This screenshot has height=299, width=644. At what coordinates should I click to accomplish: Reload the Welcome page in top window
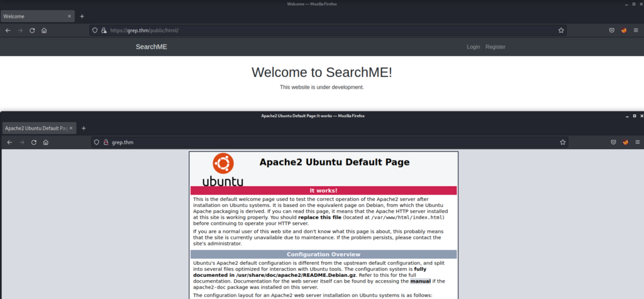(x=32, y=30)
